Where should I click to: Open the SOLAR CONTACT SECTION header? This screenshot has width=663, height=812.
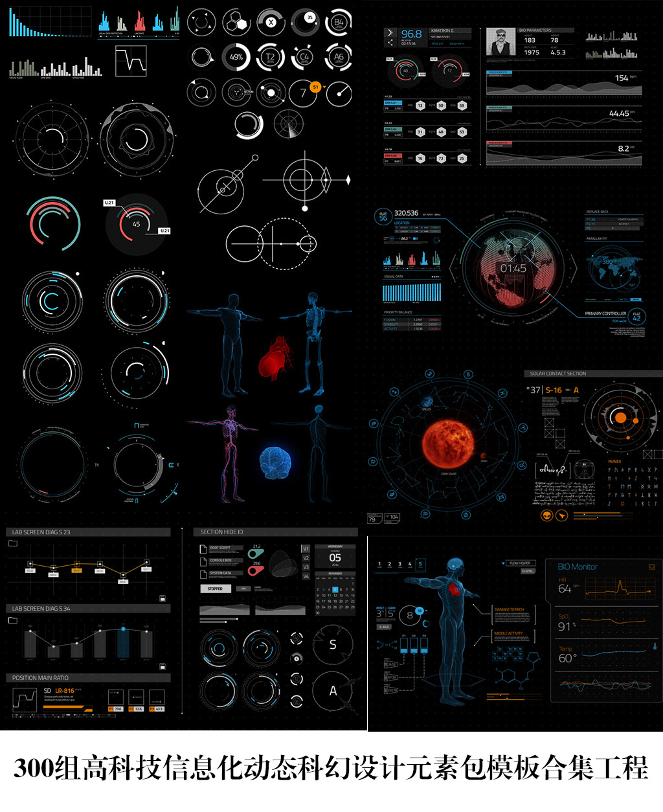[x=592, y=374]
